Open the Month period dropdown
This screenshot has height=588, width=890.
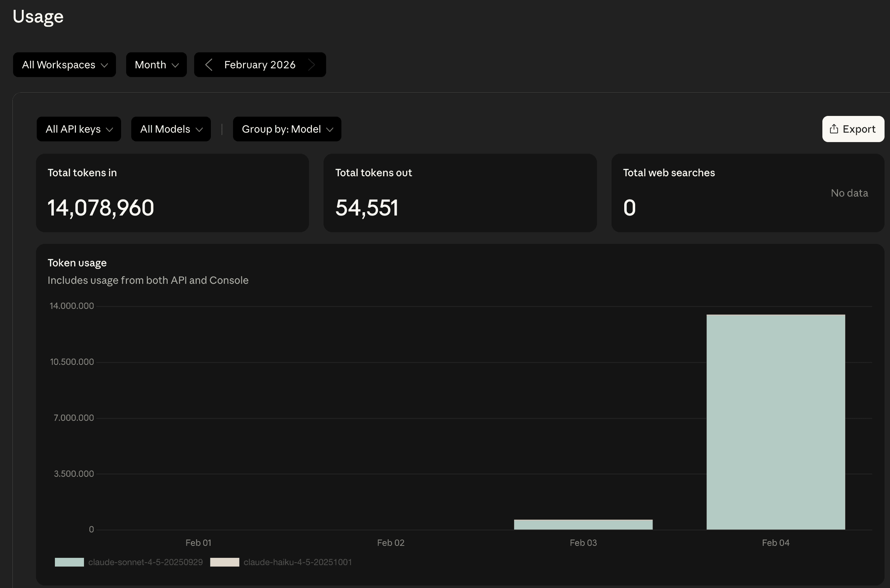(156, 65)
